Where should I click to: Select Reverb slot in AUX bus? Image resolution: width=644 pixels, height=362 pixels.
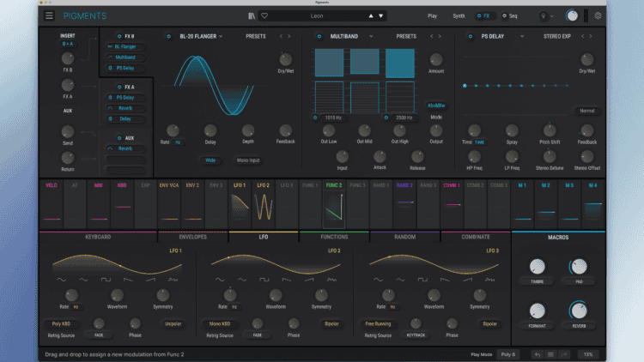(x=125, y=148)
